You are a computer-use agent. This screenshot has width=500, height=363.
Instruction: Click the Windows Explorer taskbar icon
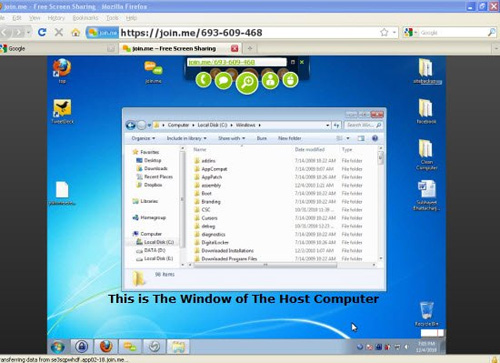coord(178,347)
